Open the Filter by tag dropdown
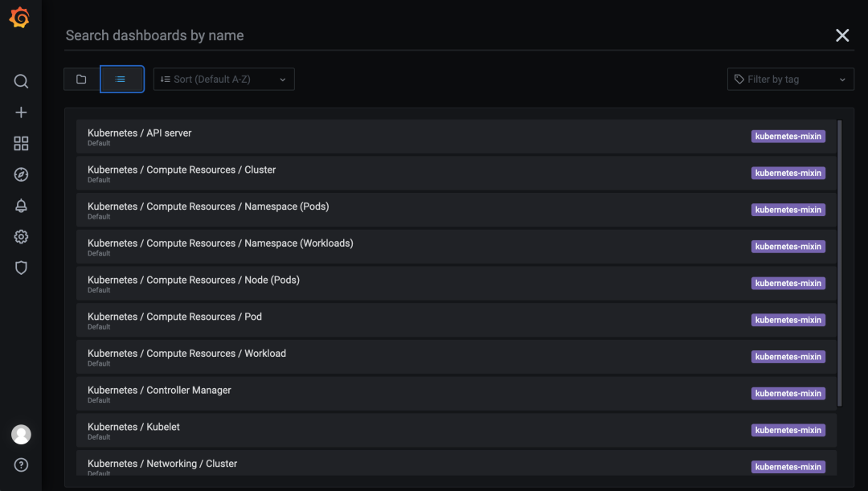This screenshot has height=491, width=868. [791, 80]
